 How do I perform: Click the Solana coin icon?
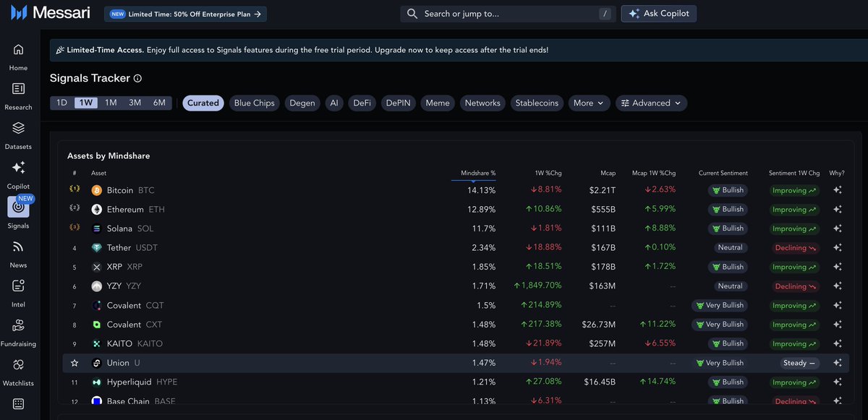pyautogui.click(x=97, y=228)
